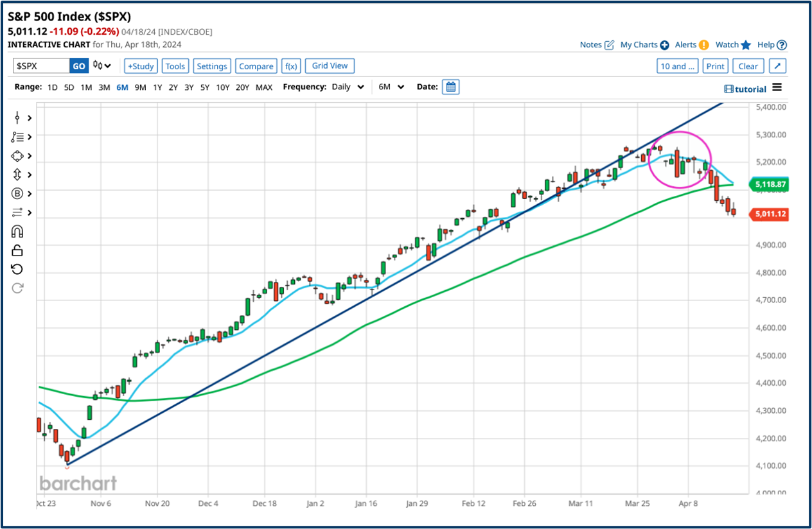Open the studies list tool icon
This screenshot has height=529, width=812.
(17, 137)
